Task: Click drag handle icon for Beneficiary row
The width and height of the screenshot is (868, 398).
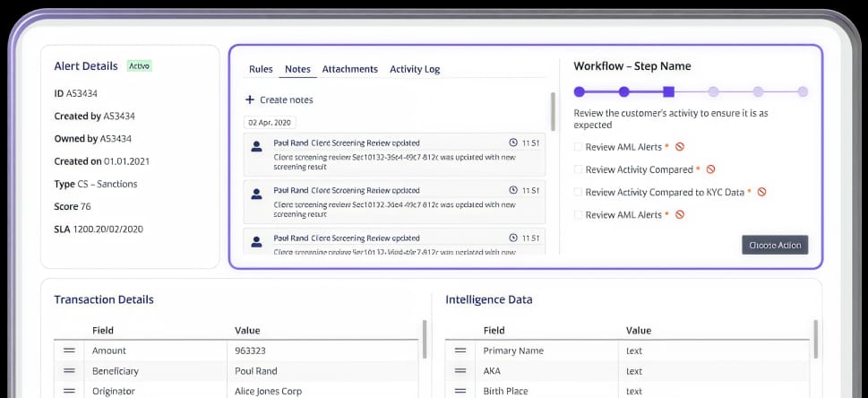Action: click(x=69, y=371)
